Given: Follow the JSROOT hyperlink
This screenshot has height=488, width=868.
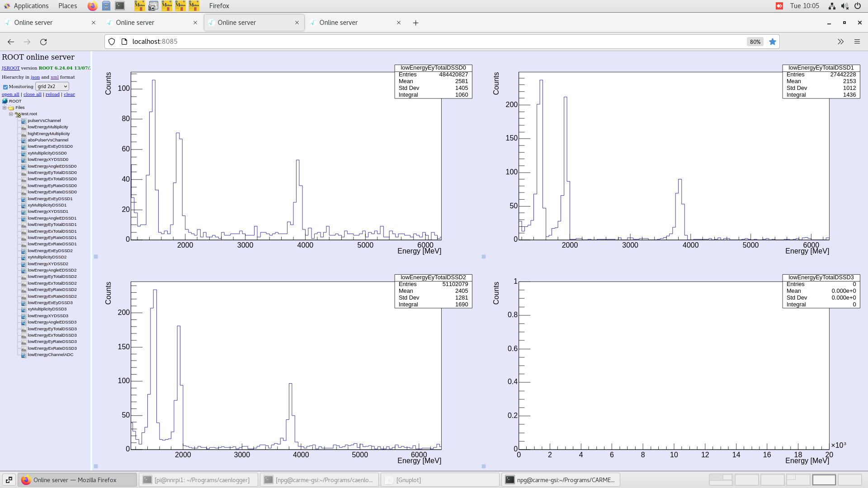Looking at the screenshot, I should [x=10, y=68].
